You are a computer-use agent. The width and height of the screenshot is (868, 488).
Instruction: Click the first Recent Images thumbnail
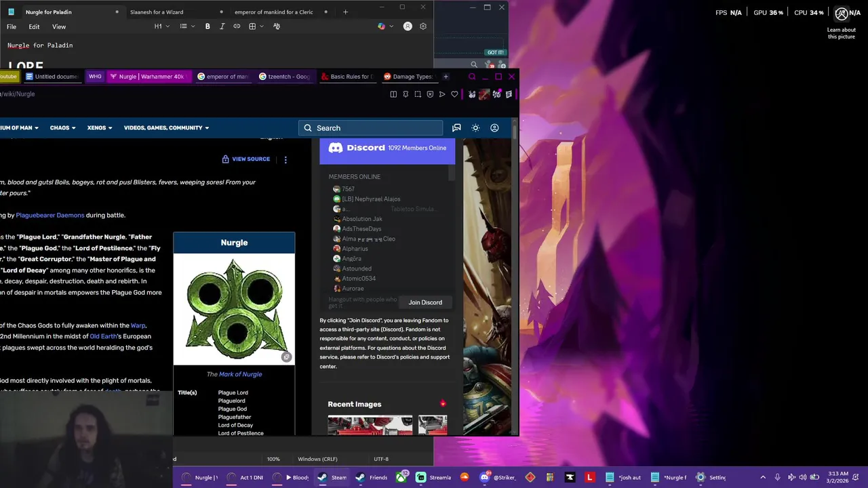point(370,426)
